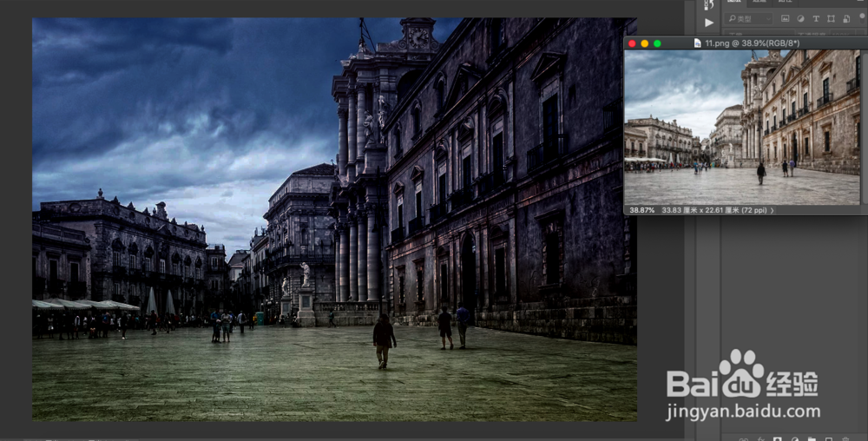
Task: Expand the document info arrow in 11.png status bar
Action: pyautogui.click(x=773, y=210)
